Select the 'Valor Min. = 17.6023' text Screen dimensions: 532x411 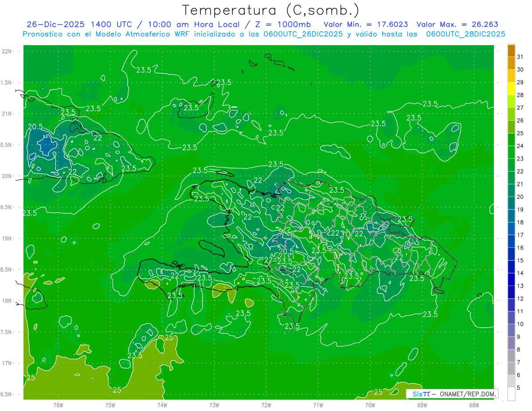coord(366,24)
